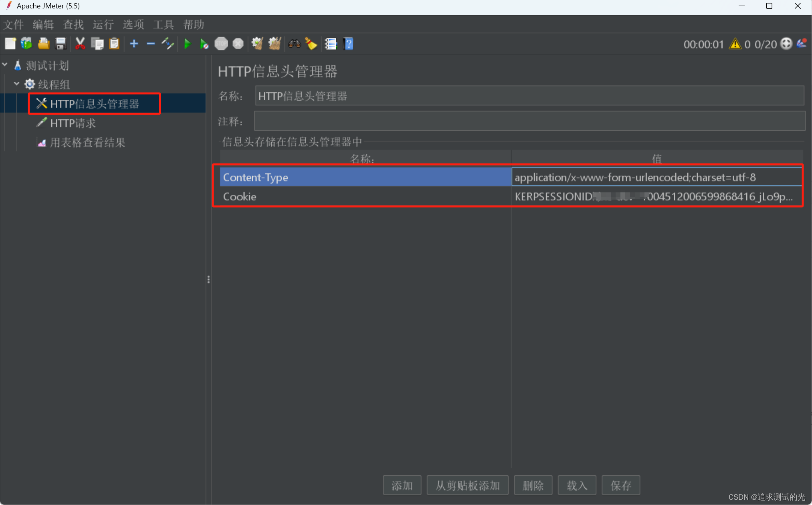Screen dimensions: 812x505
Task: Stop the running test
Action: [221, 44]
